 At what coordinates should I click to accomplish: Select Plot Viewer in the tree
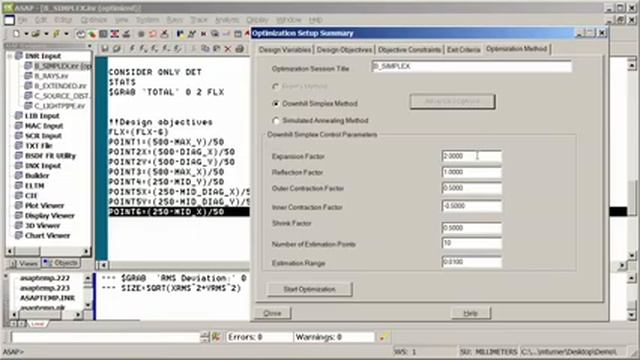(44, 205)
